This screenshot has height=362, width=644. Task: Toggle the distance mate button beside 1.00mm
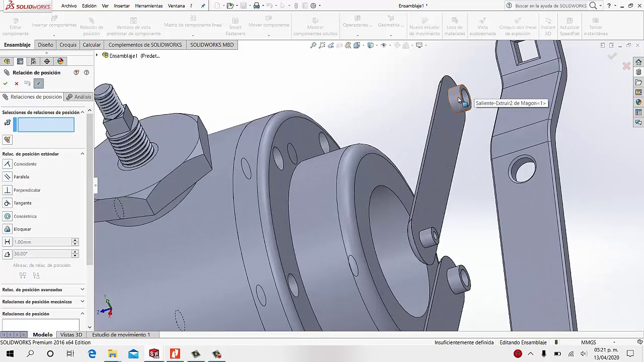click(x=7, y=242)
